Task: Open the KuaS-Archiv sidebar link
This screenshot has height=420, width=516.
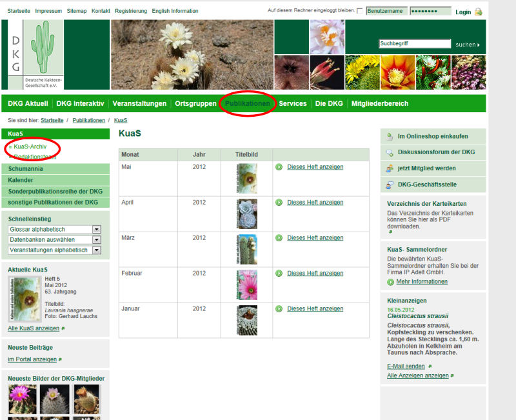Action: [x=30, y=146]
